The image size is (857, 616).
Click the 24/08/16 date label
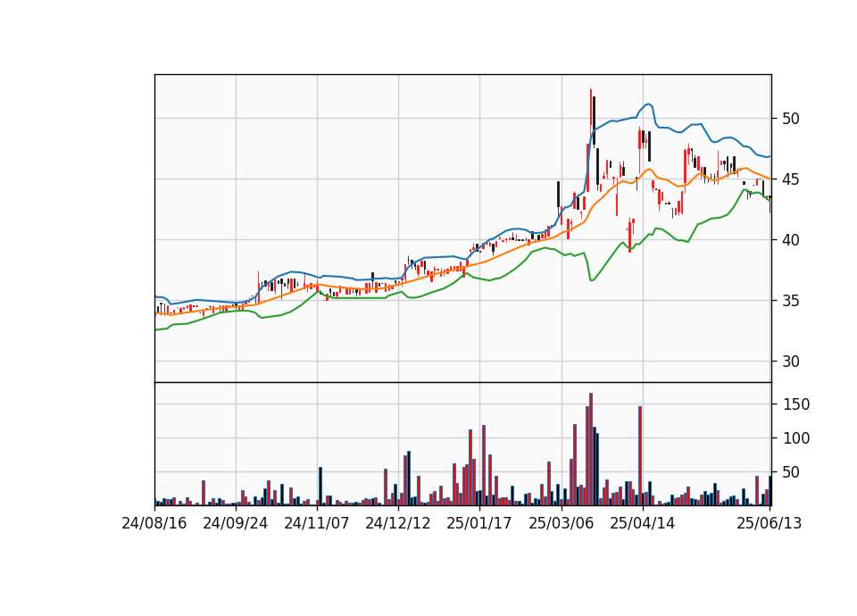[x=154, y=523]
